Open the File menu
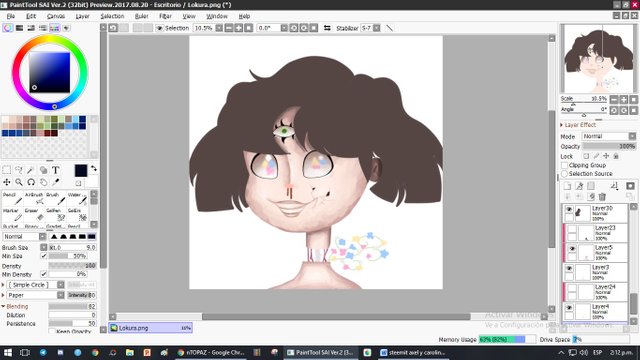 [x=11, y=16]
